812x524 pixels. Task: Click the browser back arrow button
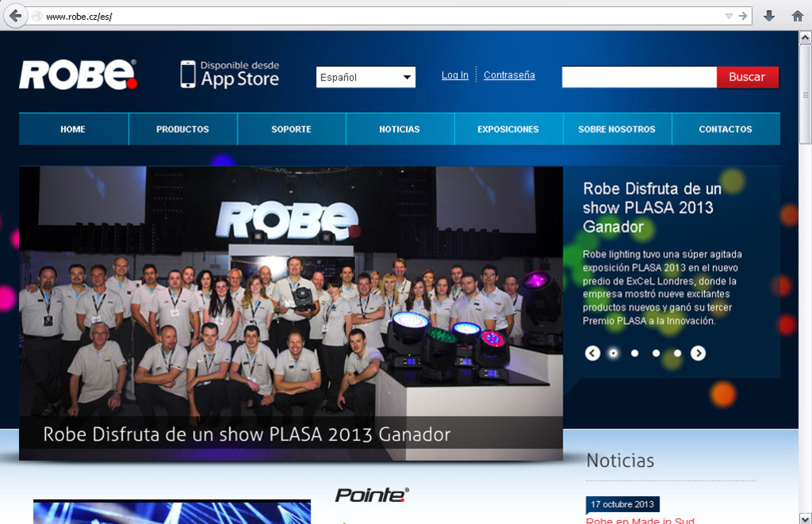[15, 16]
